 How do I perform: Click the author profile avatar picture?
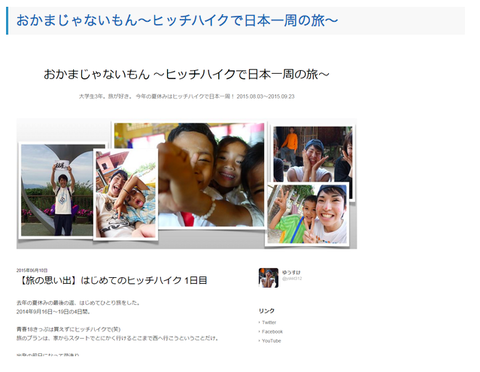(268, 278)
